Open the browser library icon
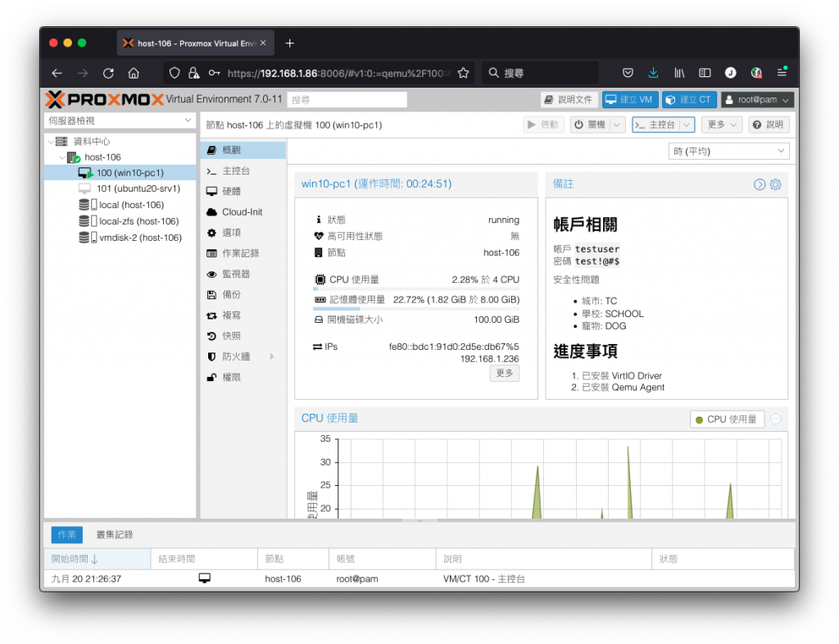The height and width of the screenshot is (644, 839). (679, 73)
